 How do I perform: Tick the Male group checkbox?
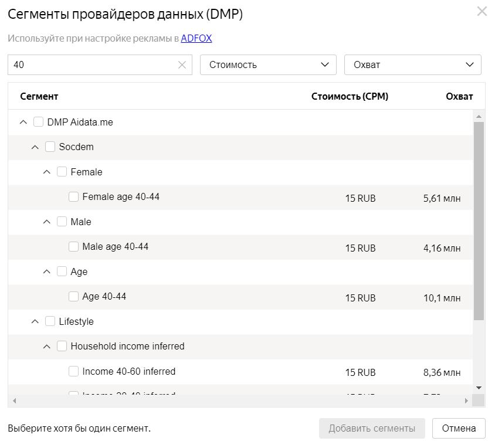point(62,222)
